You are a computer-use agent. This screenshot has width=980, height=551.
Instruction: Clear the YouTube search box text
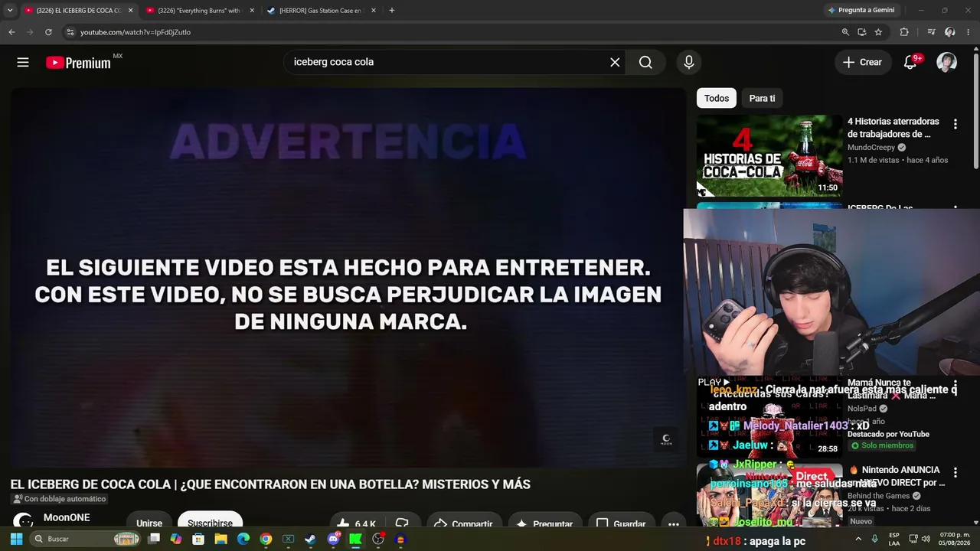615,62
